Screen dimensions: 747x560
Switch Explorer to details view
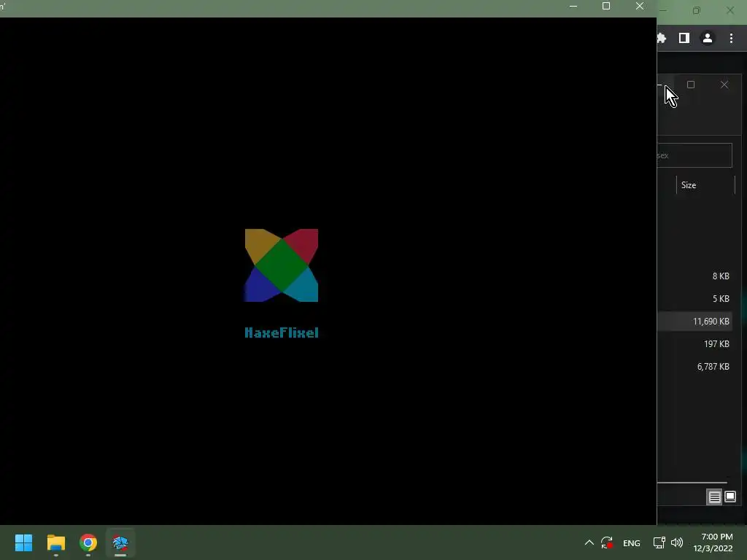(715, 497)
